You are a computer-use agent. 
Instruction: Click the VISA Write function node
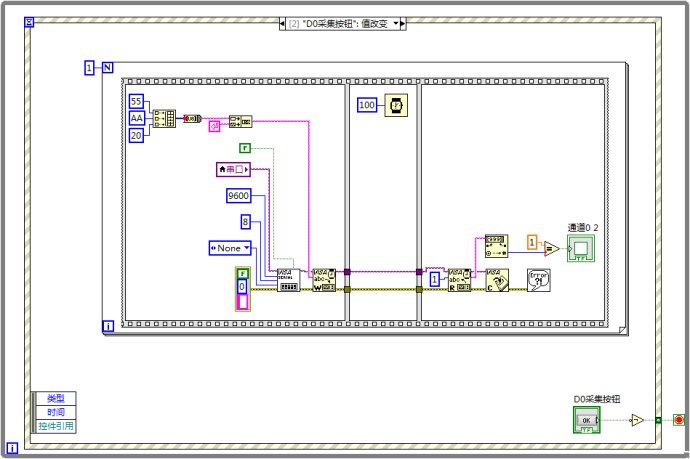(322, 279)
